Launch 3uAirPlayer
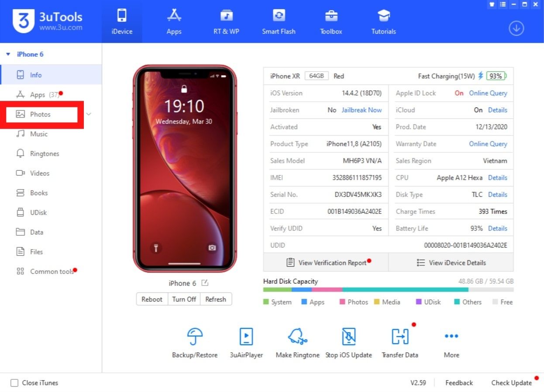Screen dimensions: 544x392 point(246,343)
